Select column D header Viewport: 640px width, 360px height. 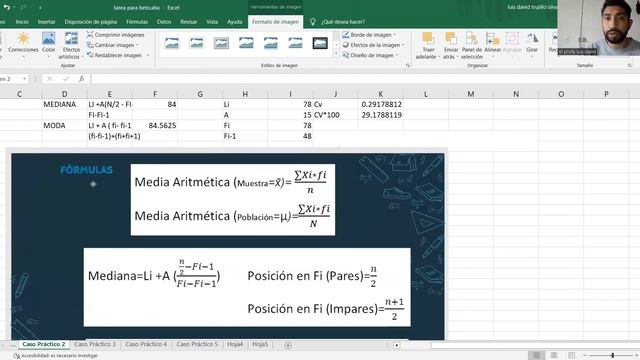click(x=64, y=94)
